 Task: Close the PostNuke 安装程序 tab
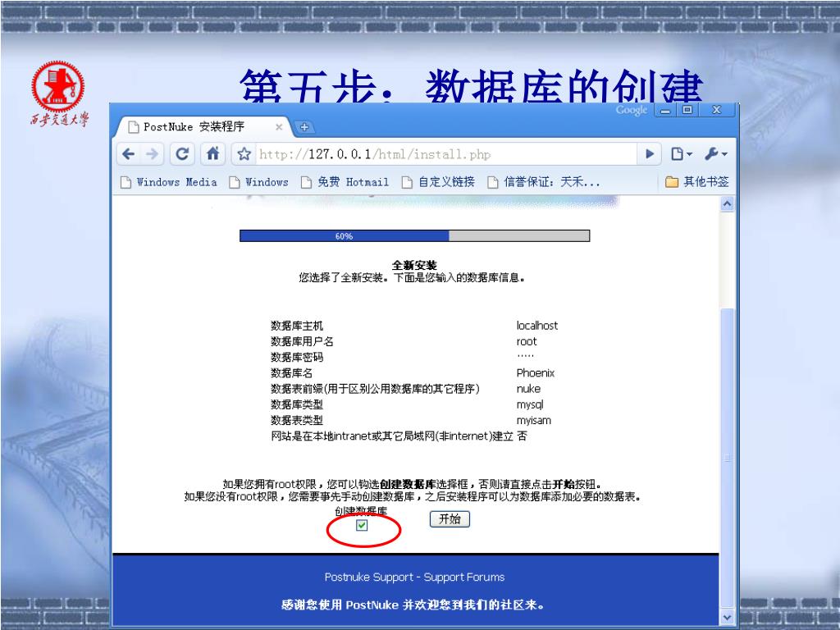coord(279,127)
